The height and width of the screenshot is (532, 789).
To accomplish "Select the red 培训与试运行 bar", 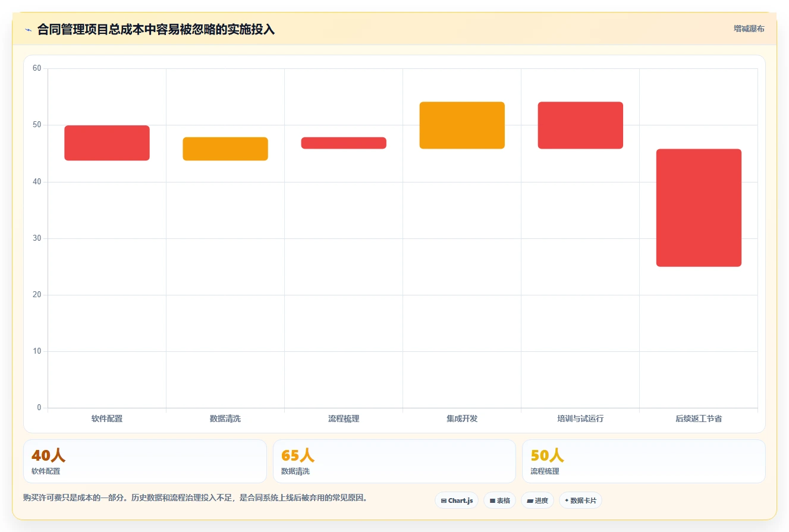I will [580, 125].
